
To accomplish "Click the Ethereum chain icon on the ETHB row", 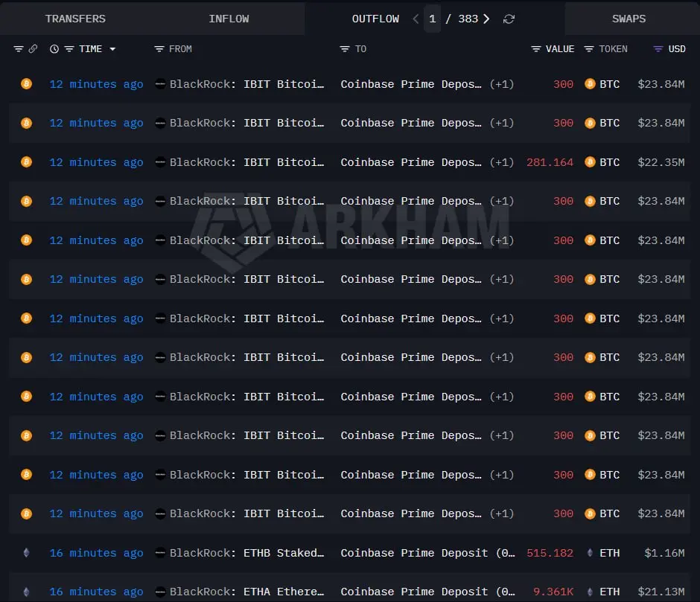I will (x=26, y=553).
